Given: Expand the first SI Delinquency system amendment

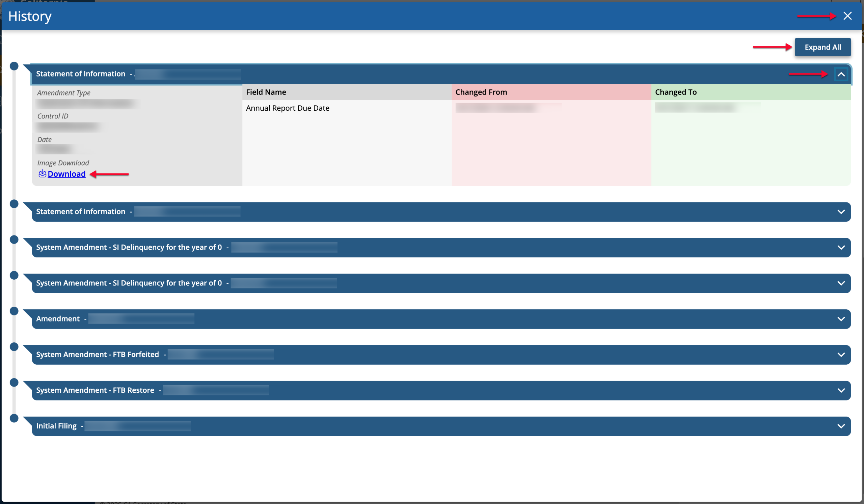Looking at the screenshot, I should 841,247.
